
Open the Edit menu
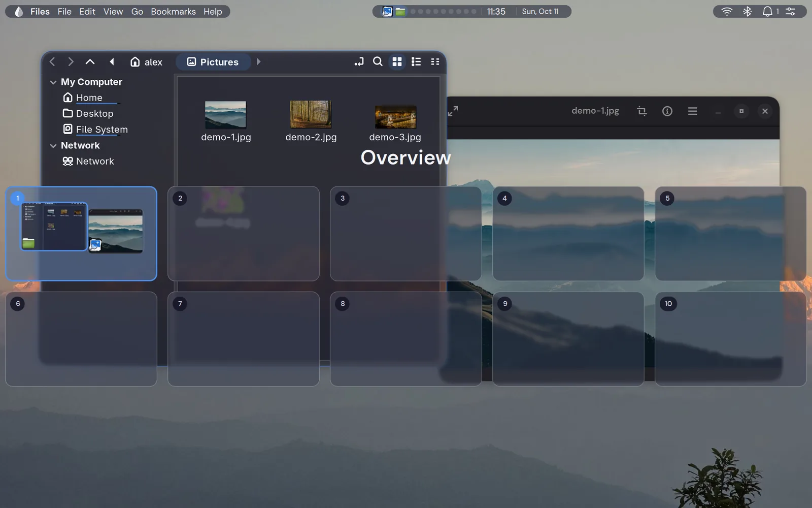coord(87,11)
